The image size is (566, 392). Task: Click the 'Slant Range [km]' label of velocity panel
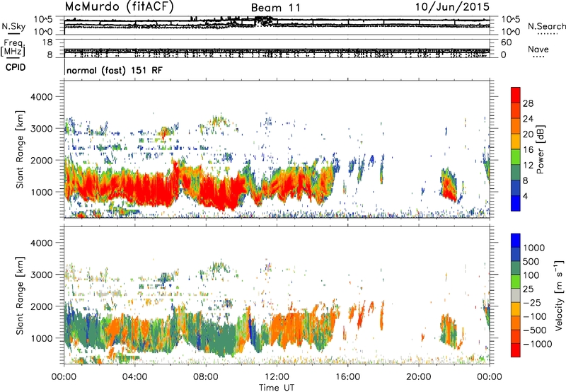click(x=20, y=296)
